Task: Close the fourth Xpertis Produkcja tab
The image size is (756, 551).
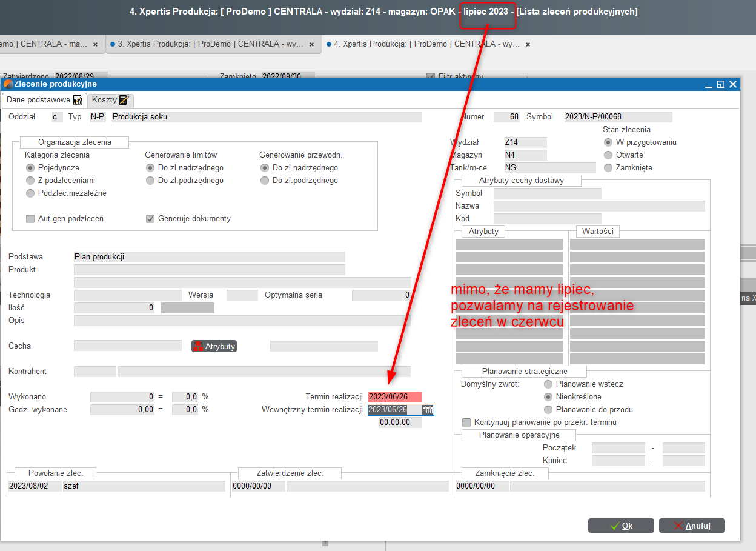Action: tap(528, 44)
